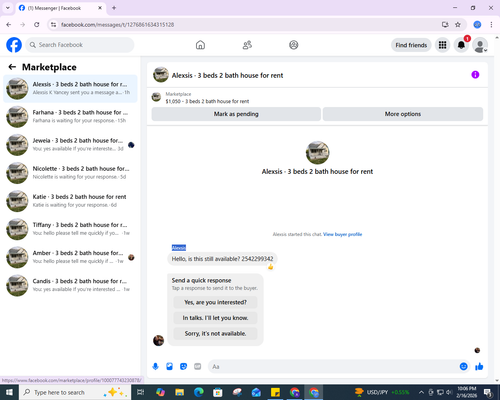
Task: Go back from Marketplace using the arrow
Action: pyautogui.click(x=12, y=67)
